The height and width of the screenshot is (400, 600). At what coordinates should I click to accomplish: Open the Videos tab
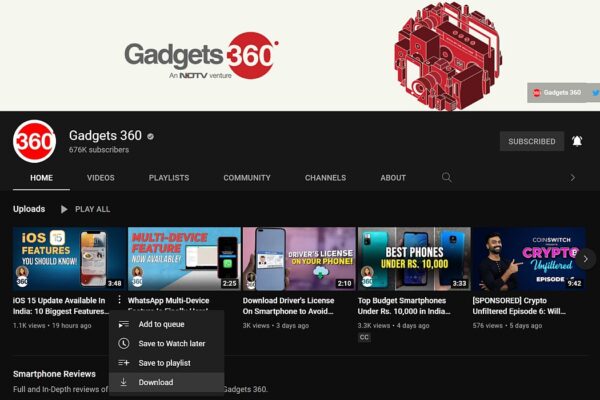pyautogui.click(x=101, y=178)
